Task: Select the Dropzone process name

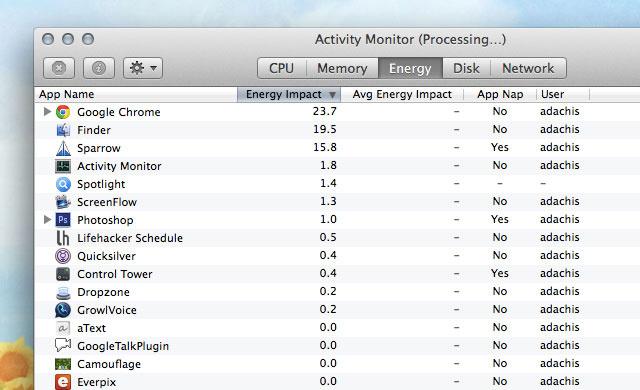Action: click(x=103, y=292)
